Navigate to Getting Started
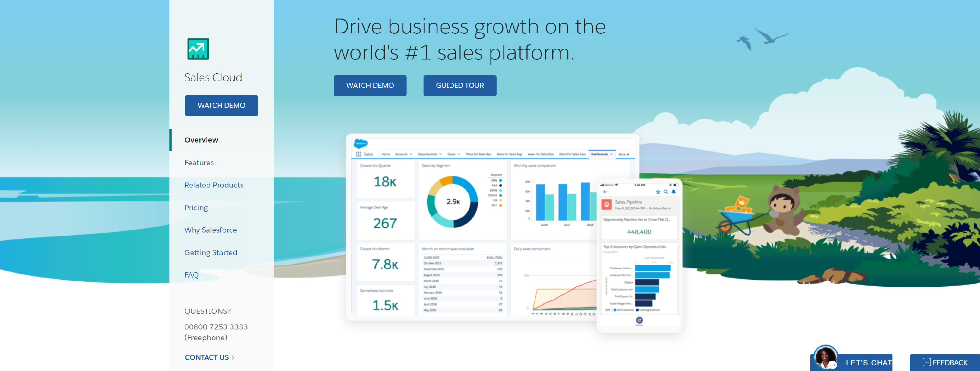980x371 pixels. point(211,252)
